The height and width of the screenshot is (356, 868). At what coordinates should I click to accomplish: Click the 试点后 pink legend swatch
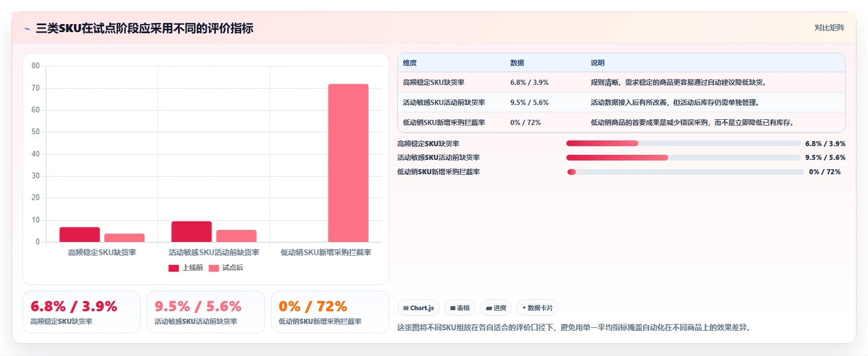(214, 268)
